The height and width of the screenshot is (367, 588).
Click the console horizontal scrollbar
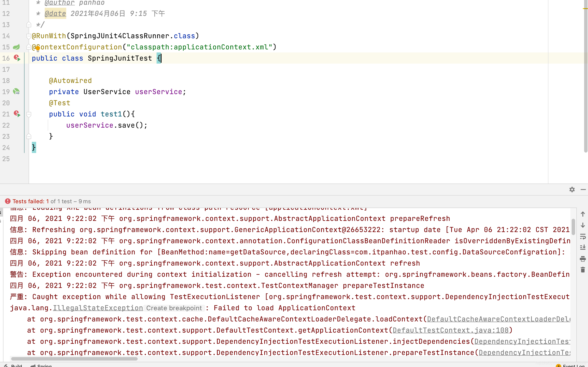pyautogui.click(x=74, y=359)
